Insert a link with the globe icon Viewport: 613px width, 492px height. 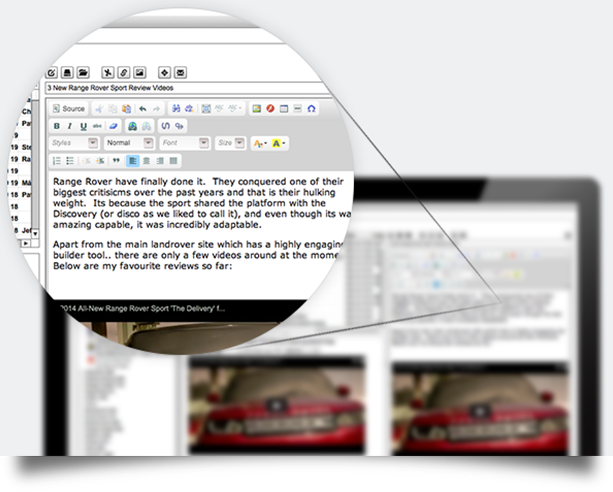point(133,126)
